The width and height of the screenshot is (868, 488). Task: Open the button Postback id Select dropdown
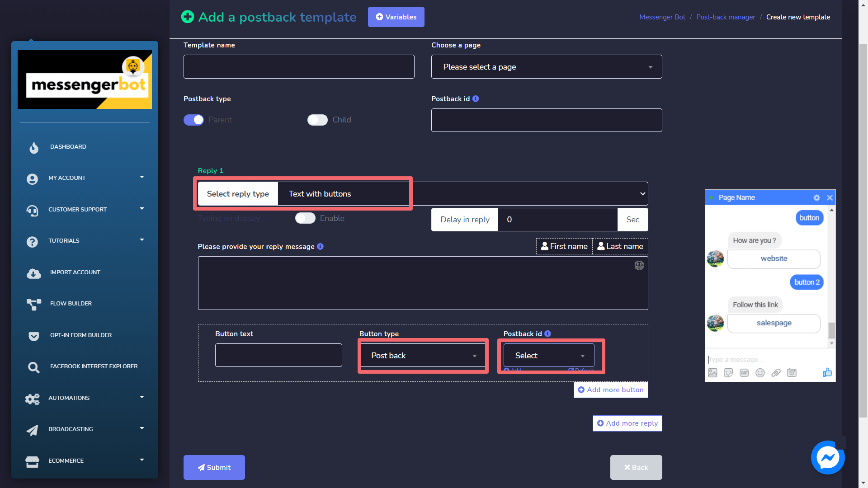pos(549,356)
